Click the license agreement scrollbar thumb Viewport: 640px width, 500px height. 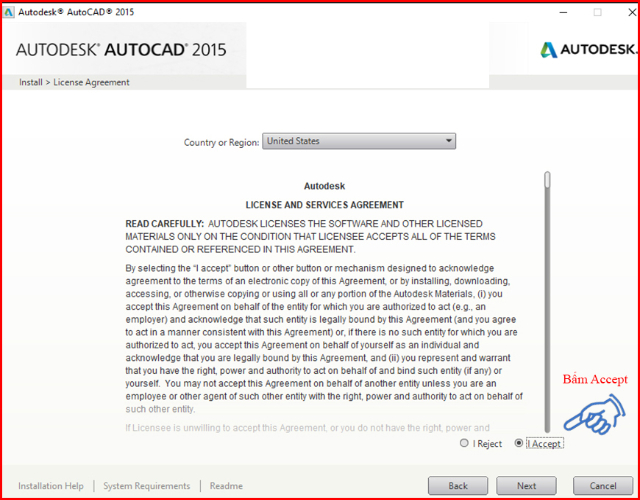547,180
